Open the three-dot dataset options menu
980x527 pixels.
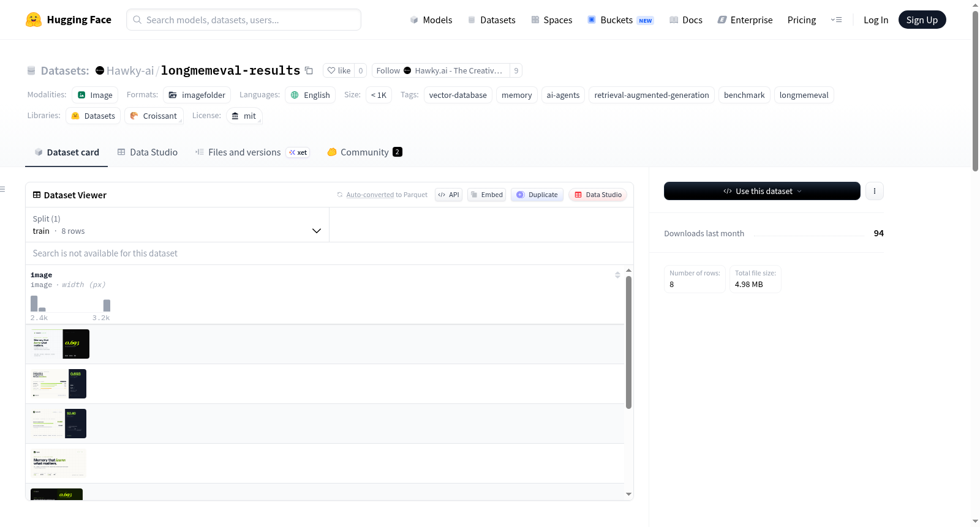[874, 191]
